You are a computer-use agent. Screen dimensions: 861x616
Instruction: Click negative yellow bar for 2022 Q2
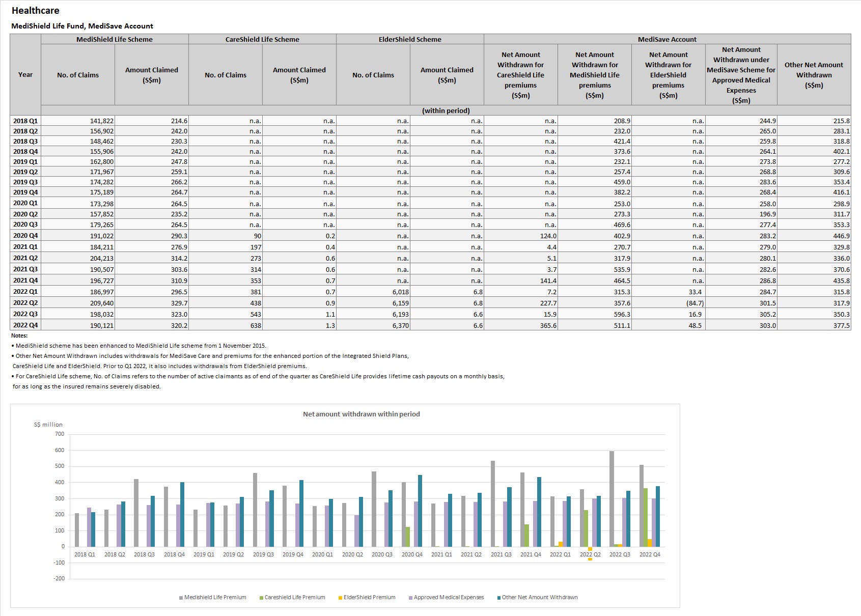[x=590, y=553]
